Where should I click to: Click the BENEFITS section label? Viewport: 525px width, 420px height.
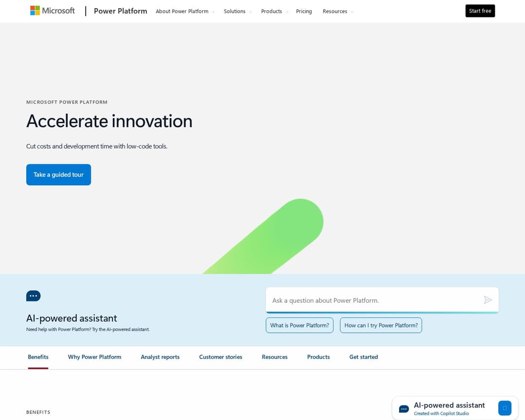pos(38,412)
